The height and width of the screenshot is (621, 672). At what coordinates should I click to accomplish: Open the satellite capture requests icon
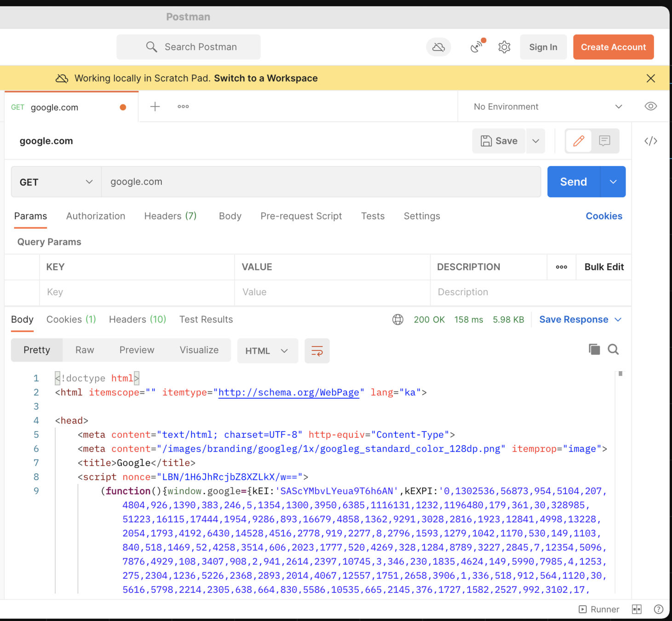coord(477,46)
